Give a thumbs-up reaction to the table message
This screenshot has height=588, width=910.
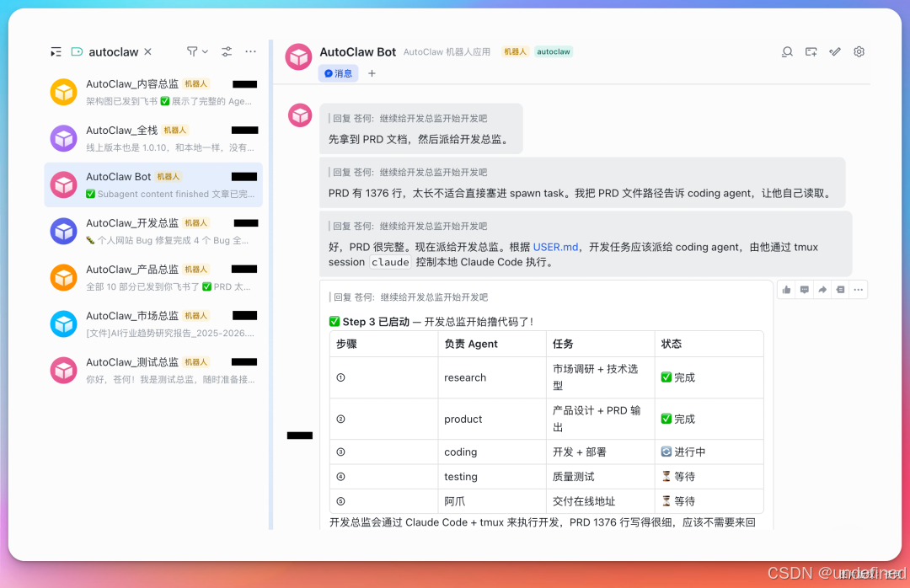(x=786, y=289)
